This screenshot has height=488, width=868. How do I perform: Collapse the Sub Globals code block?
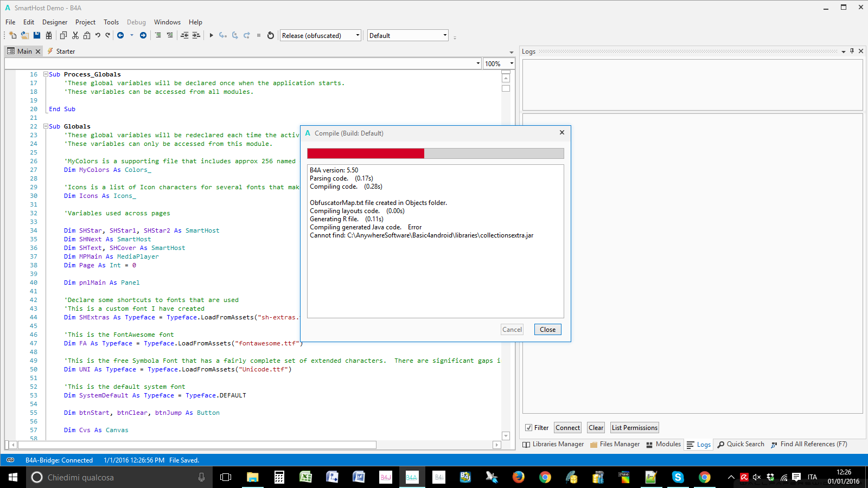pyautogui.click(x=46, y=126)
